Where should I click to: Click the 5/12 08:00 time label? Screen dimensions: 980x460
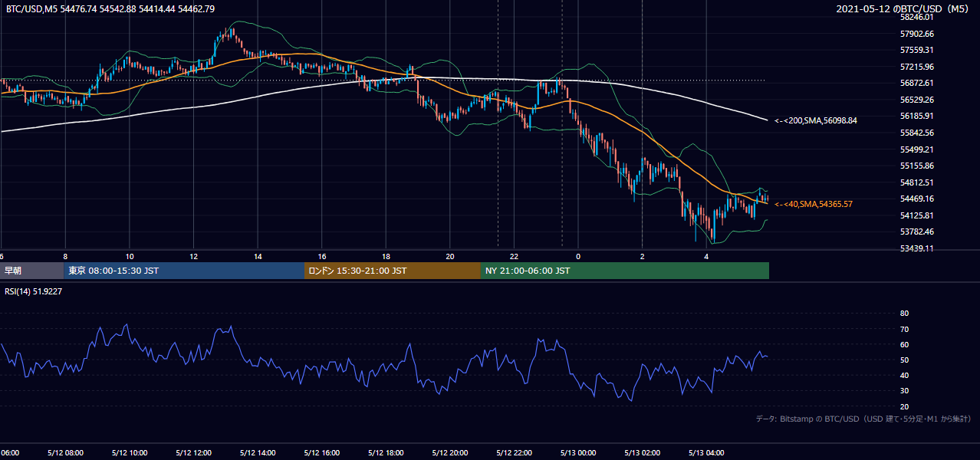pos(65,452)
